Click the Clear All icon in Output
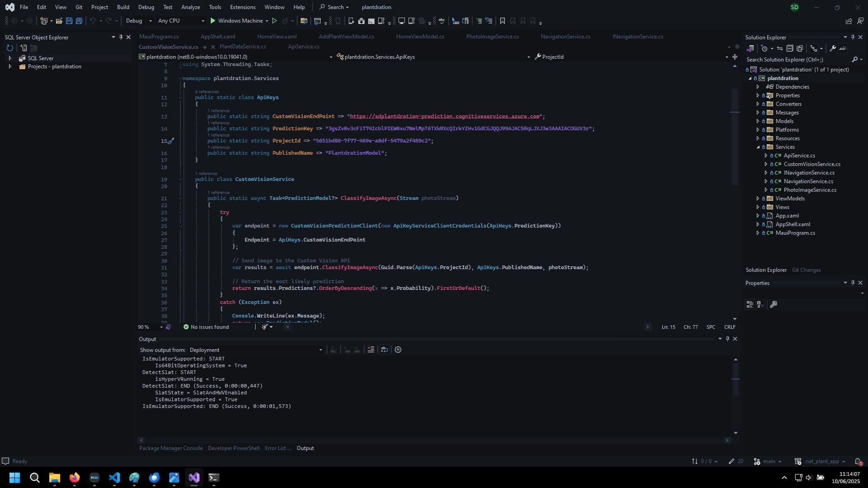Viewport: 868px width, 488px height. tap(371, 350)
